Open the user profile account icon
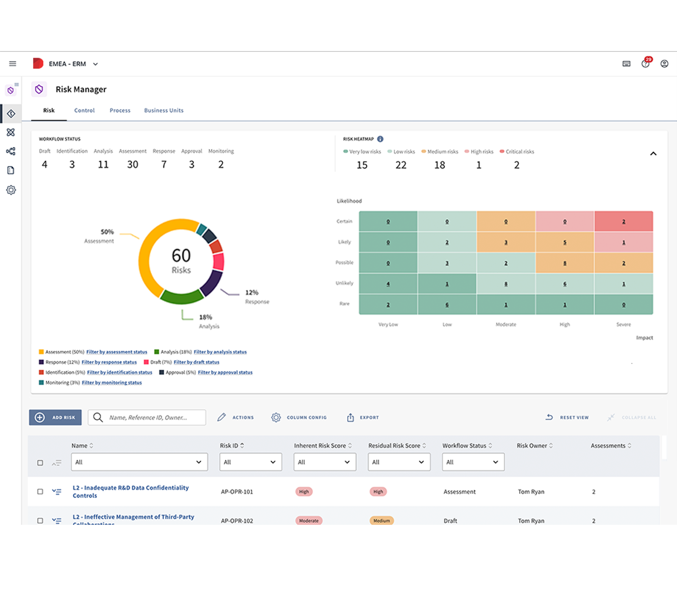Image resolution: width=677 pixels, height=616 pixels. (664, 64)
